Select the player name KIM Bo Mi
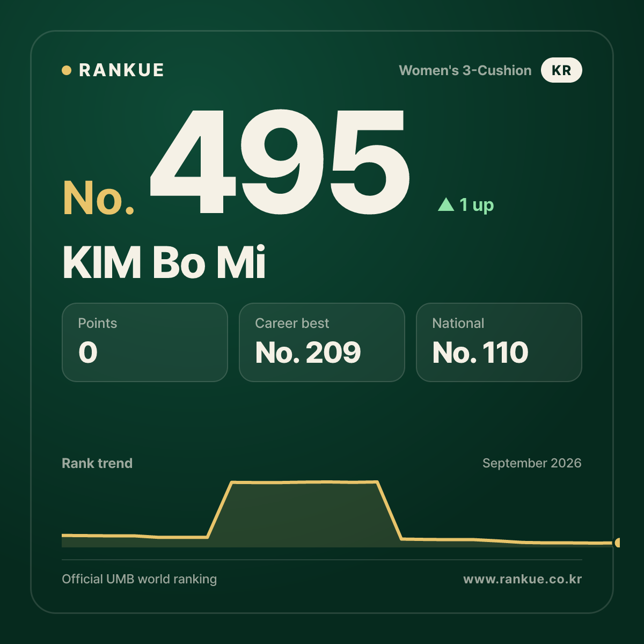Viewport: 644px width, 644px height. click(x=164, y=262)
